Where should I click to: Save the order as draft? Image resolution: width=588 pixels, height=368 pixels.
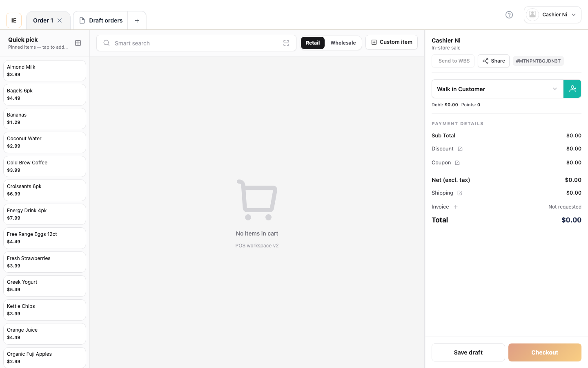tap(468, 352)
